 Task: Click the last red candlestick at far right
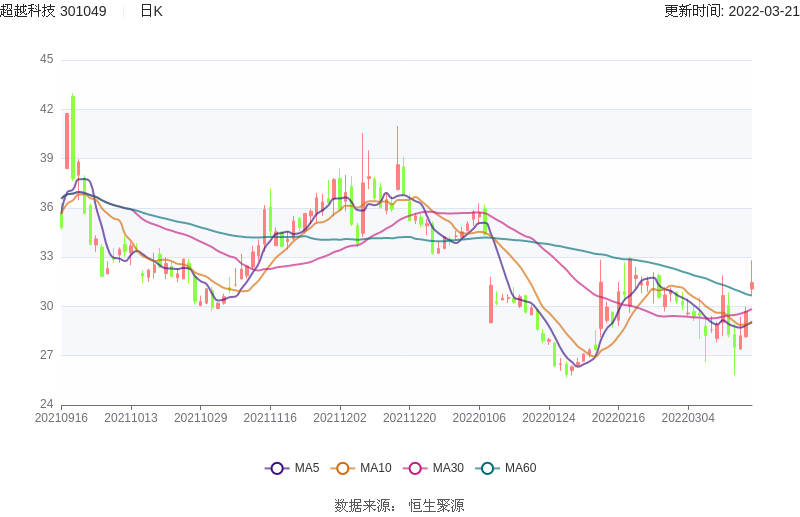coord(751,286)
